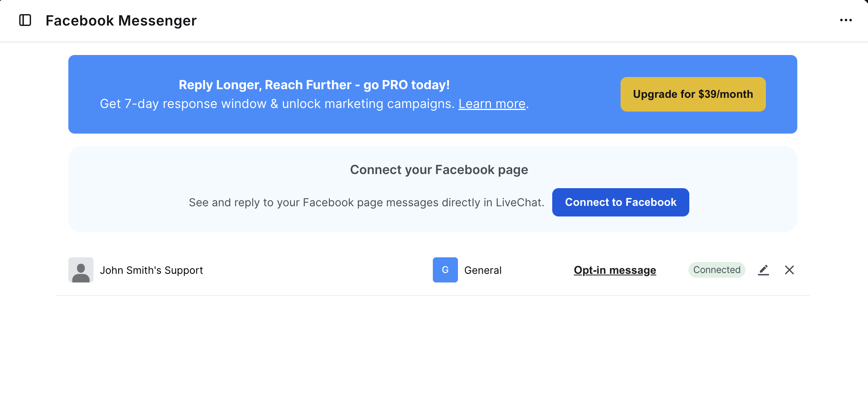
Task: Click the John Smith's Support page name
Action: (151, 270)
